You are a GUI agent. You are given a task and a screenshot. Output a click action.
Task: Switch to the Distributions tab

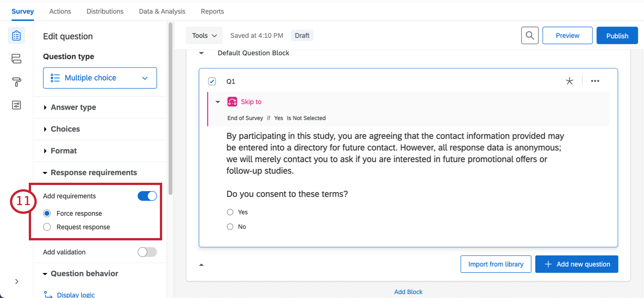[x=105, y=11]
